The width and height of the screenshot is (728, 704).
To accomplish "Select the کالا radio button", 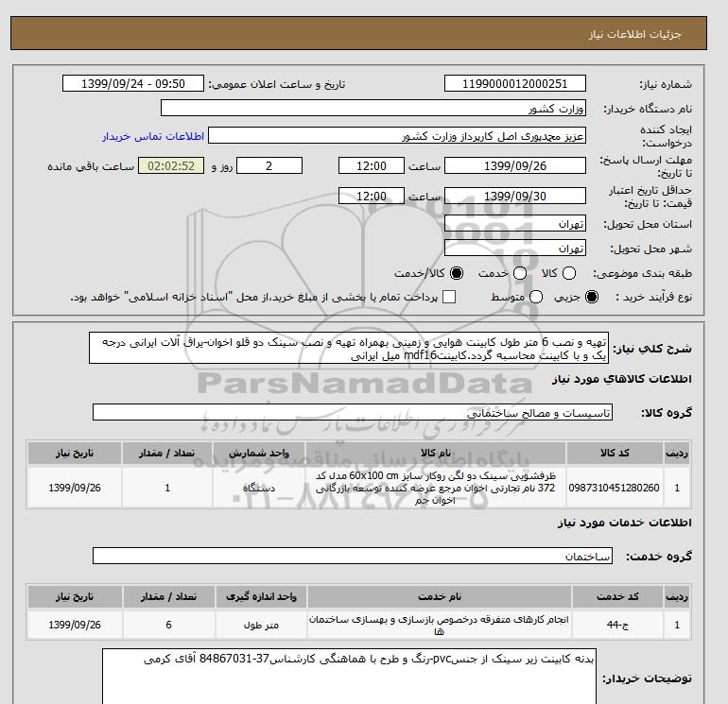I will [569, 273].
